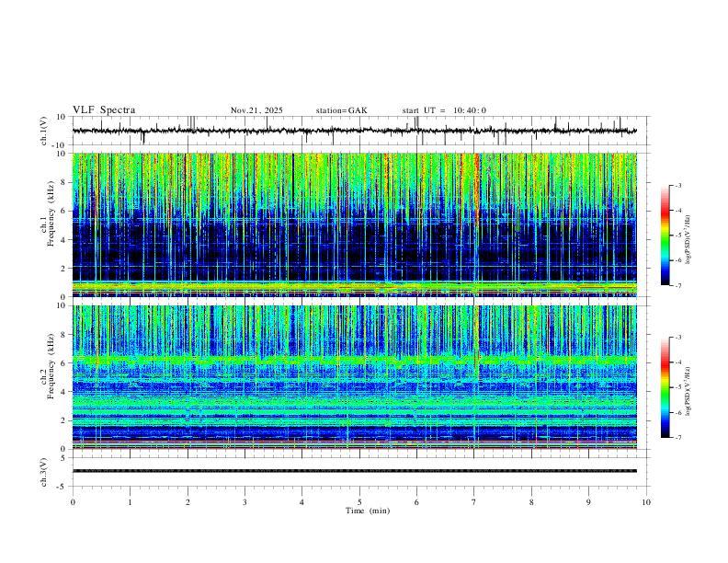728x563 pixels.
Task: Click the "-5" label on ch.2 colorbar
Action: pyautogui.click(x=677, y=387)
